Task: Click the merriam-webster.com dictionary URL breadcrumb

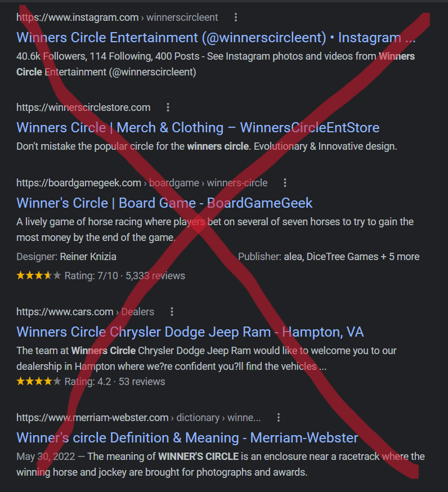Action: (138, 417)
